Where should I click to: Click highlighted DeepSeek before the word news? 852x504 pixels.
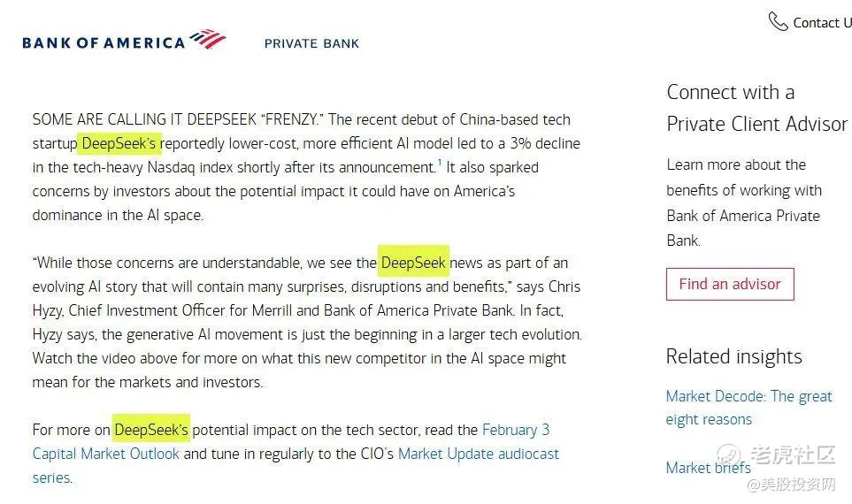pos(413,263)
